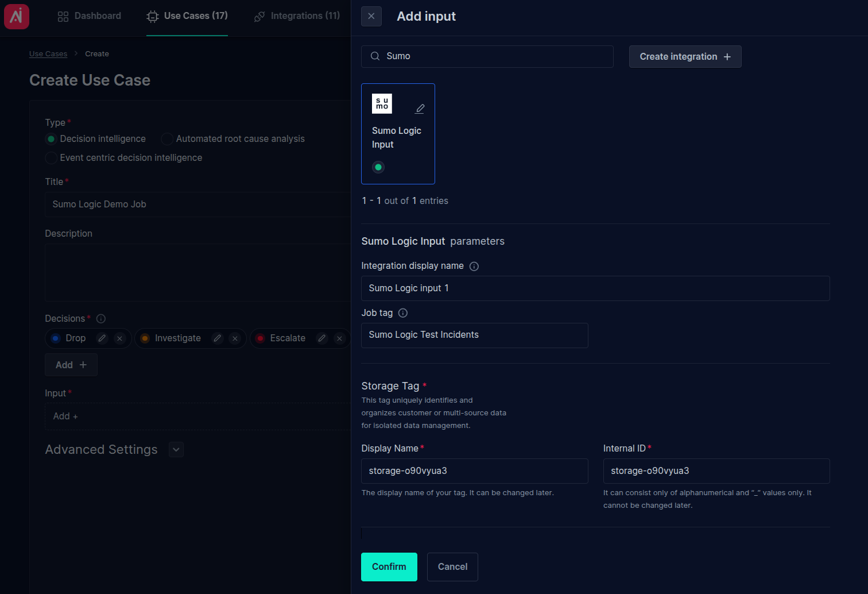Image resolution: width=868 pixels, height=594 pixels.
Task: Show info for Integration display name
Action: point(474,266)
